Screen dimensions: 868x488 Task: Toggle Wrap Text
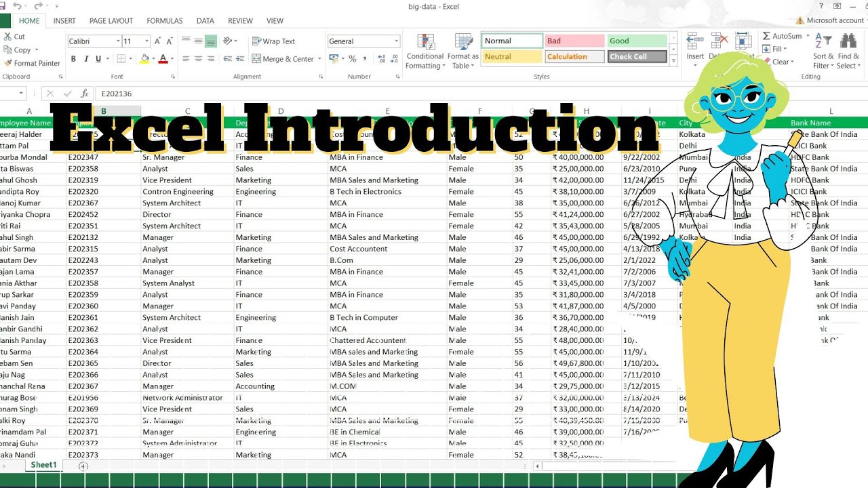[x=274, y=41]
